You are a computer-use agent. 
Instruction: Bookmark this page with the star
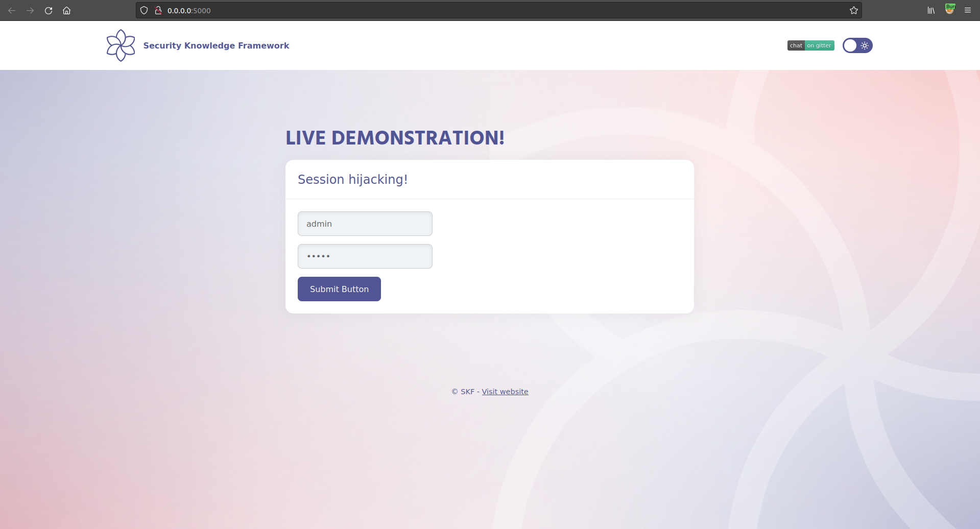point(853,10)
